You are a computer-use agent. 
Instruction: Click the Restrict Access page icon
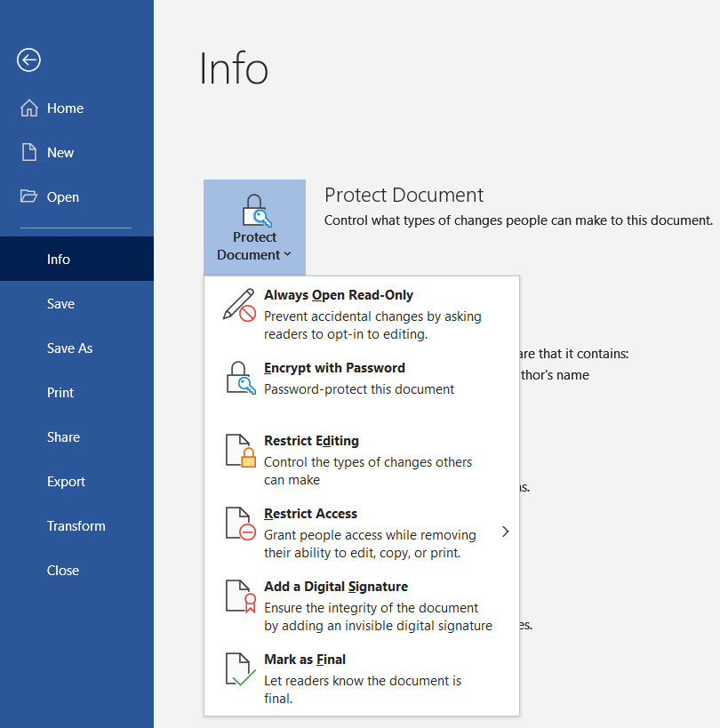coord(241,524)
